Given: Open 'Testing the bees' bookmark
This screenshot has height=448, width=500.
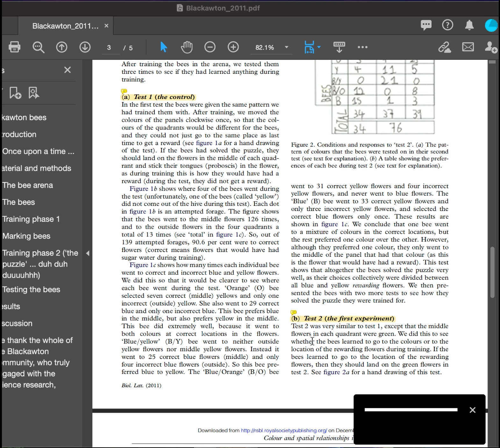Looking at the screenshot, I should point(31,290).
